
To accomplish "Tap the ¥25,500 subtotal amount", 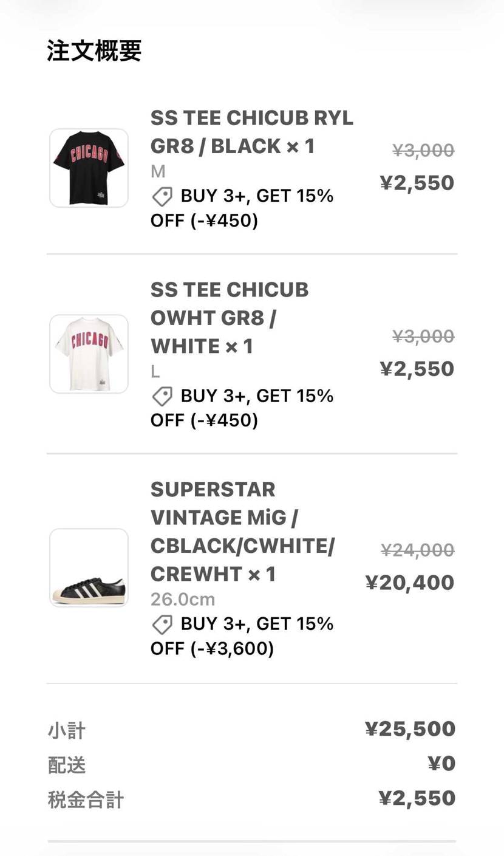I will [410, 728].
